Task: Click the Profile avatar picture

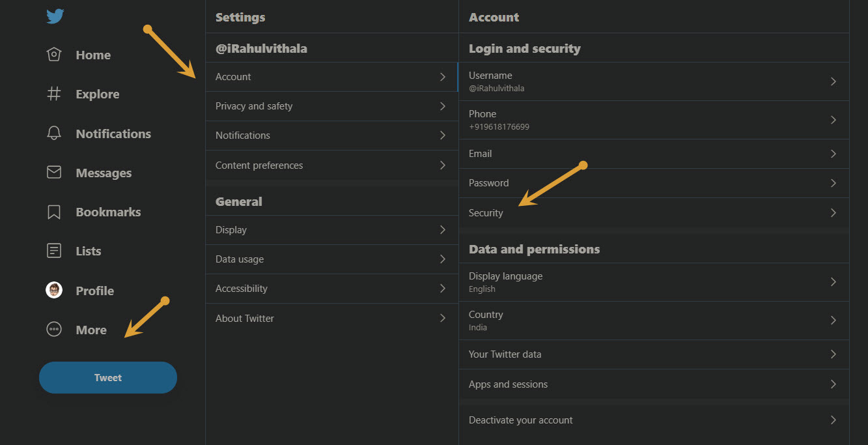Action: click(x=54, y=291)
